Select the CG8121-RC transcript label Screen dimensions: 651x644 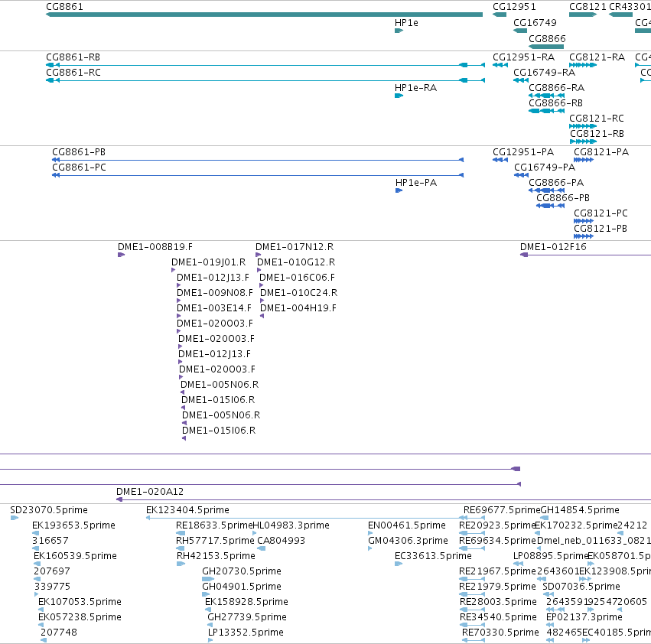pos(596,118)
